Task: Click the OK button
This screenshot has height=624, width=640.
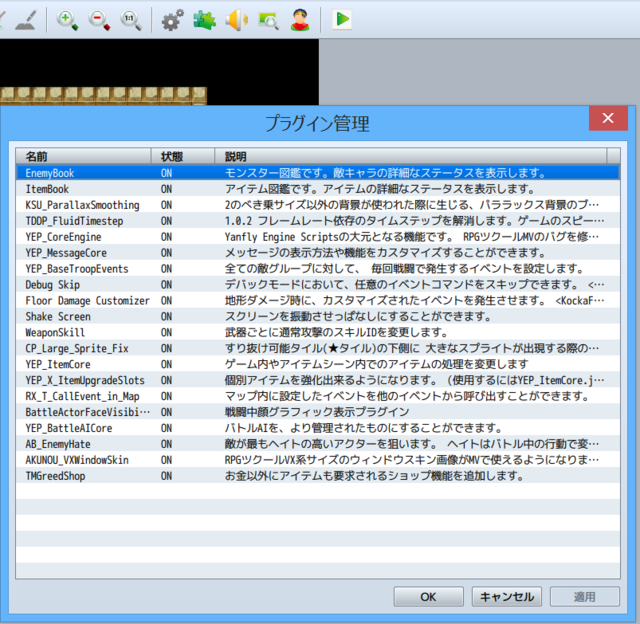Action: 428,597
